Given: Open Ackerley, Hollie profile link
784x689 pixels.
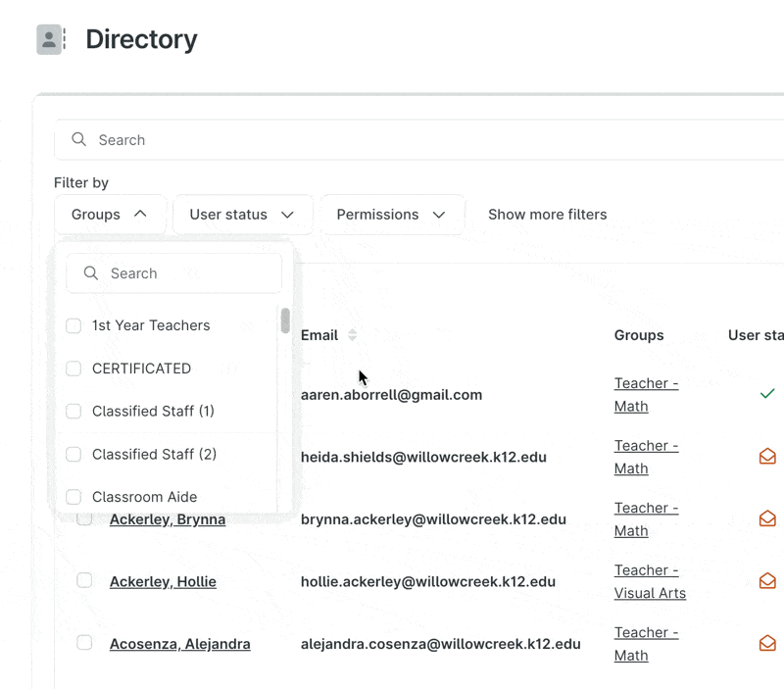Looking at the screenshot, I should click(x=163, y=581).
